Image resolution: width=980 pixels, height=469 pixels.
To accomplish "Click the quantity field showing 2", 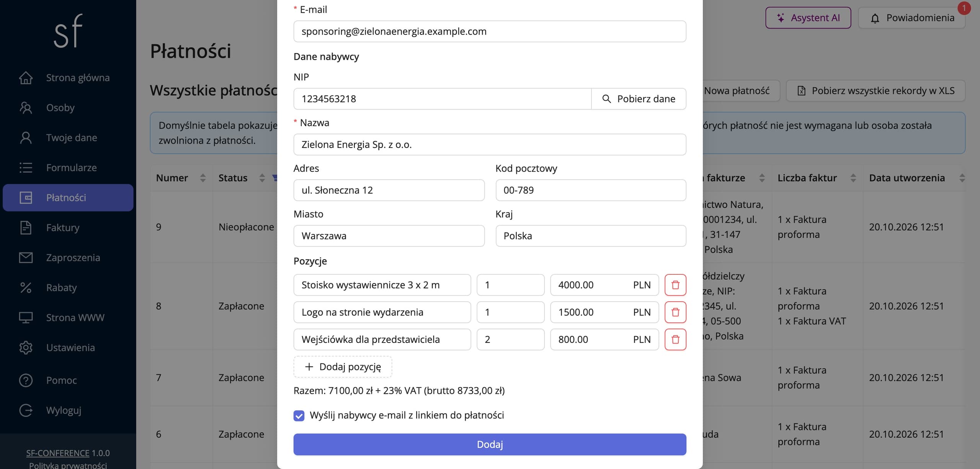I will pyautogui.click(x=510, y=339).
